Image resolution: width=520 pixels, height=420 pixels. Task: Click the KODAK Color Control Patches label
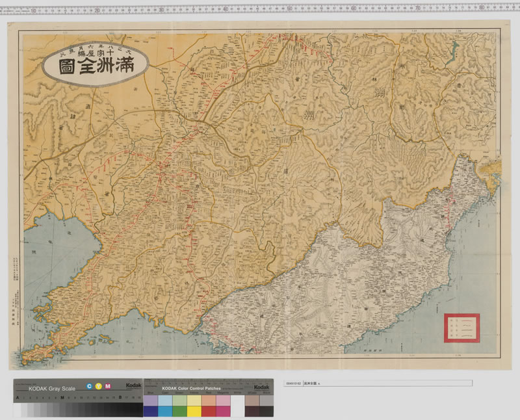click(x=192, y=388)
